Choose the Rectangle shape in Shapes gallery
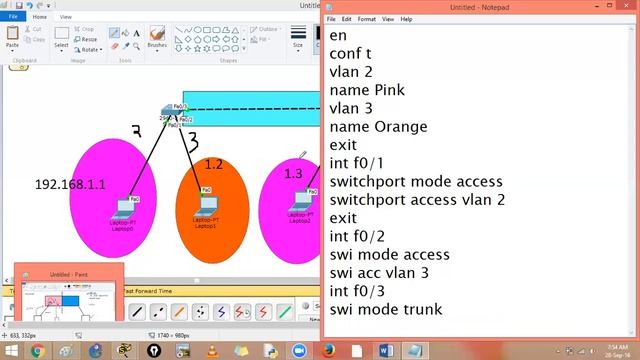The width and height of the screenshot is (640, 360). 207,30
